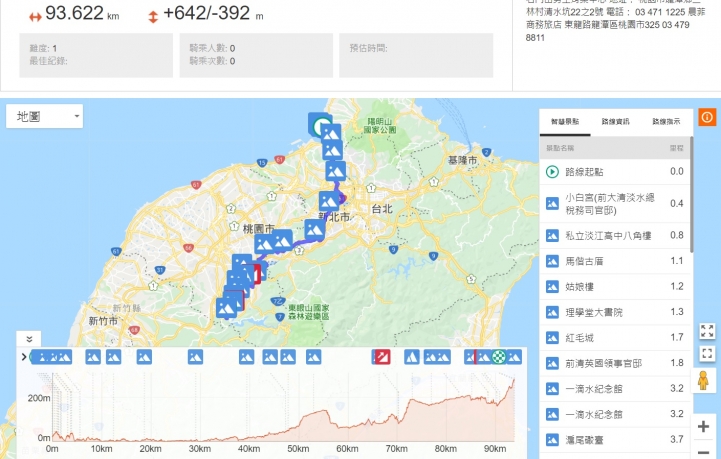Click the mountain icon past the 70km mark
The image size is (721, 459).
(x=412, y=357)
